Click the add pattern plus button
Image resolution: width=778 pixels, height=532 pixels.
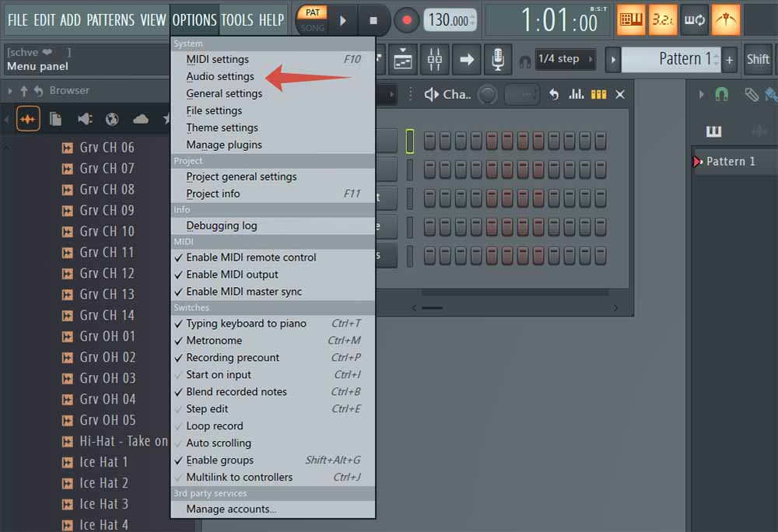(x=729, y=59)
